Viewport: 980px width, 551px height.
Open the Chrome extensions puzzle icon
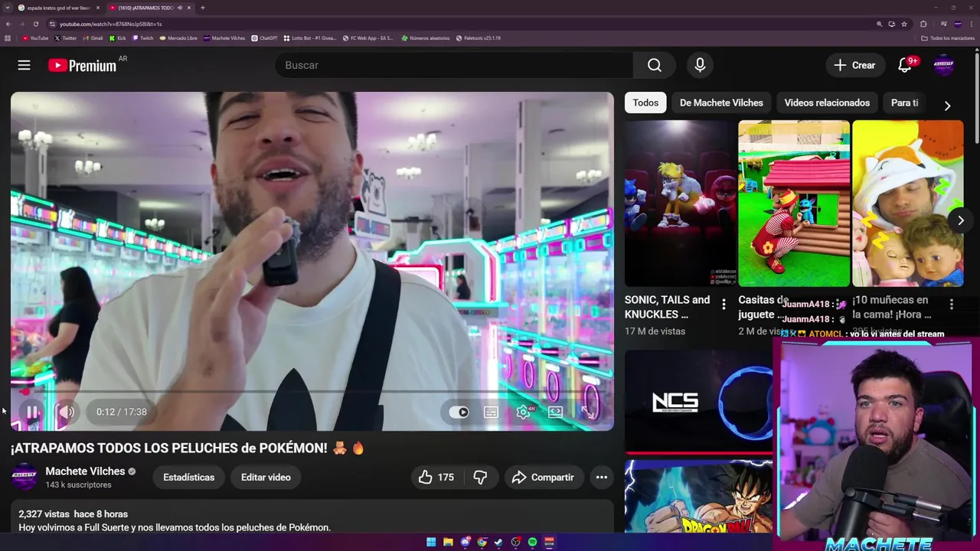click(923, 24)
